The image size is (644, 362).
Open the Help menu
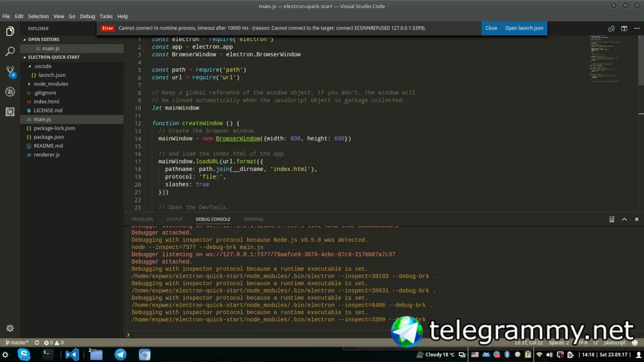pos(123,16)
